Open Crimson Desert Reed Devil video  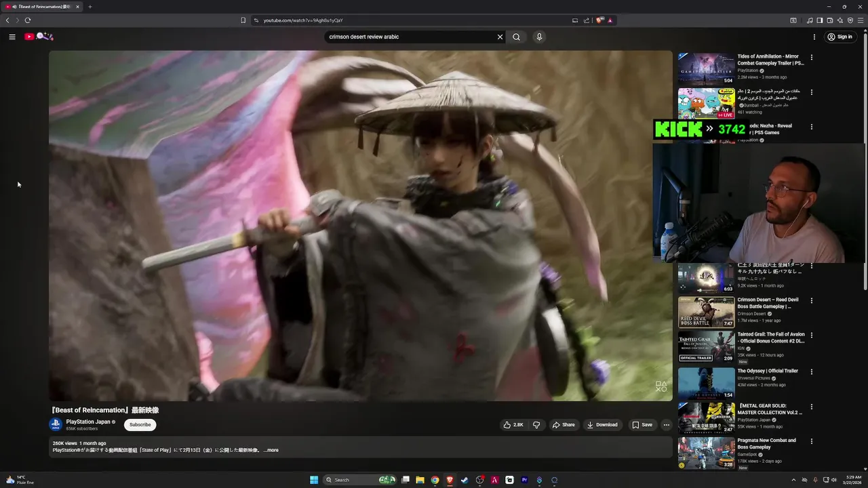coord(706,312)
